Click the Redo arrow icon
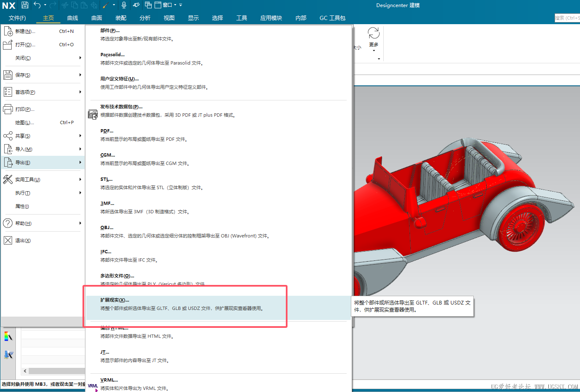 click(52, 5)
